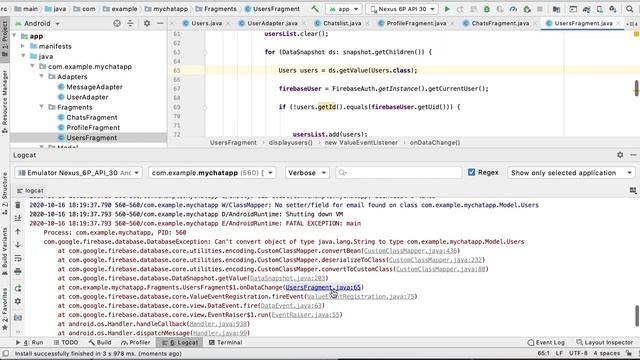Follow the EventRaiser.java:55 link
This screenshot has width=640, height=360.
[306, 315]
